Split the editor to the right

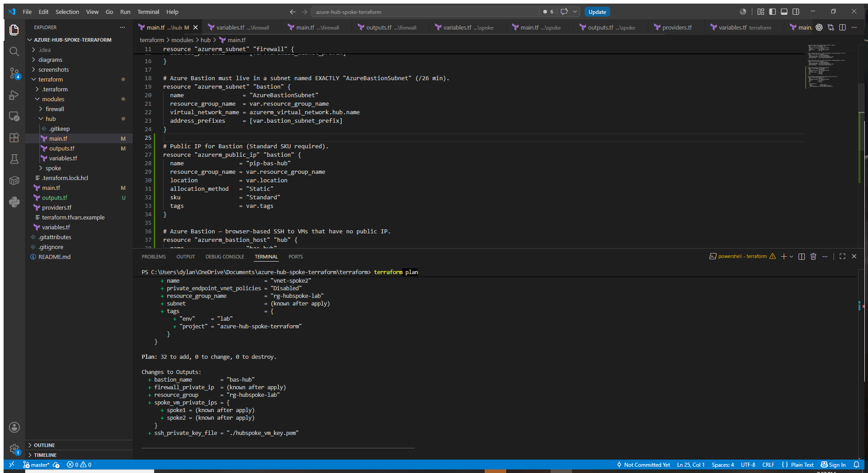(842, 27)
